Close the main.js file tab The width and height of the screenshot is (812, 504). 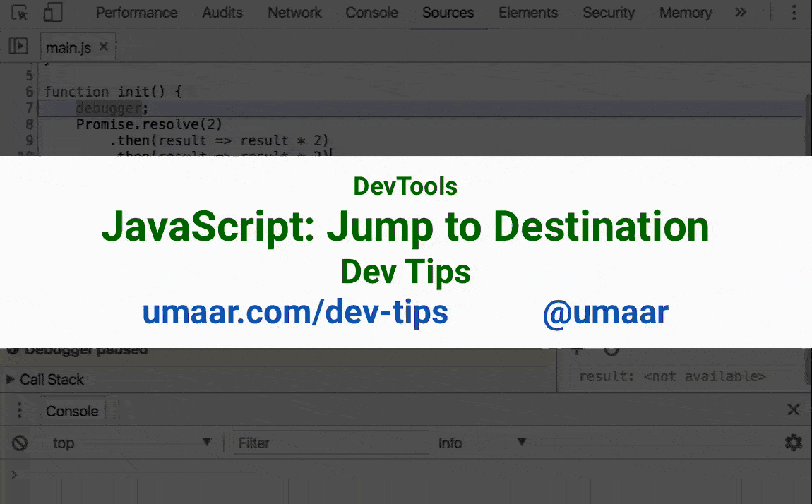[x=104, y=47]
